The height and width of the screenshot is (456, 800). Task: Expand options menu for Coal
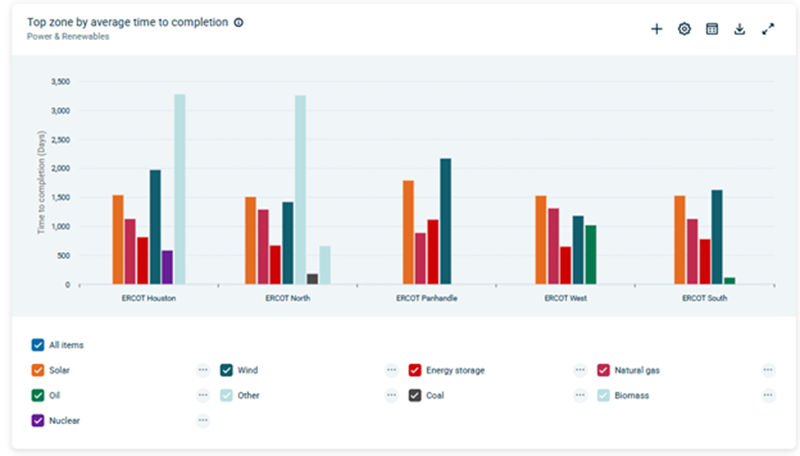(580, 395)
